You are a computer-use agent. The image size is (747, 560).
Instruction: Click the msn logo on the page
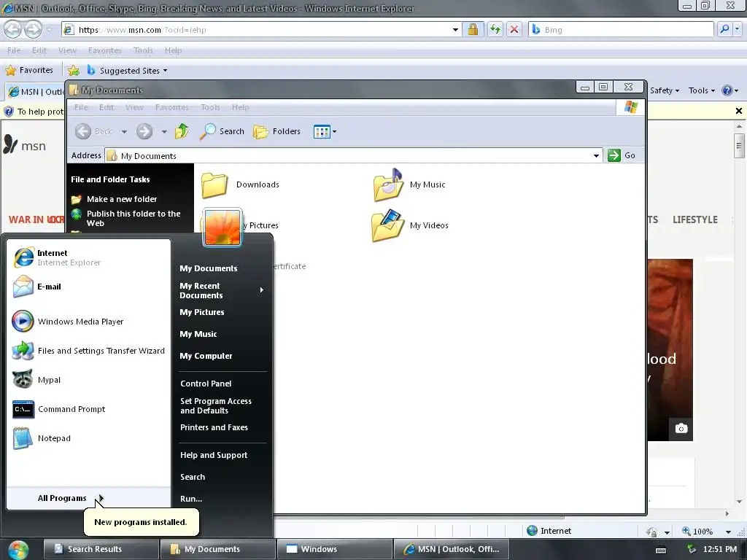pyautogui.click(x=24, y=145)
